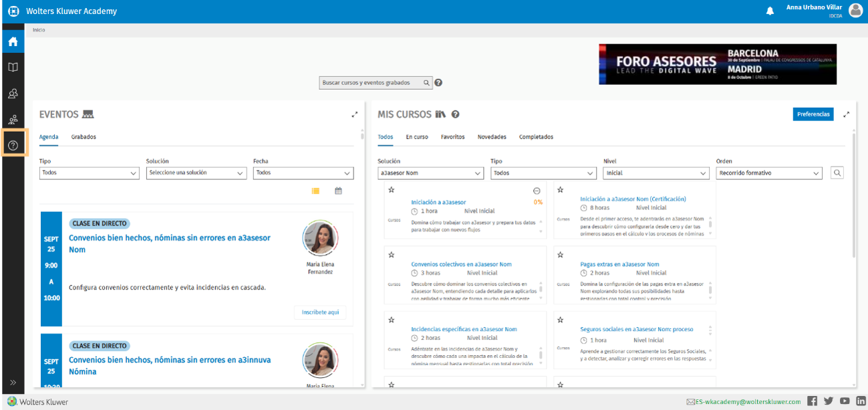Open the Solución dropdown in Eventos
This screenshot has height=410, width=868.
(196, 173)
